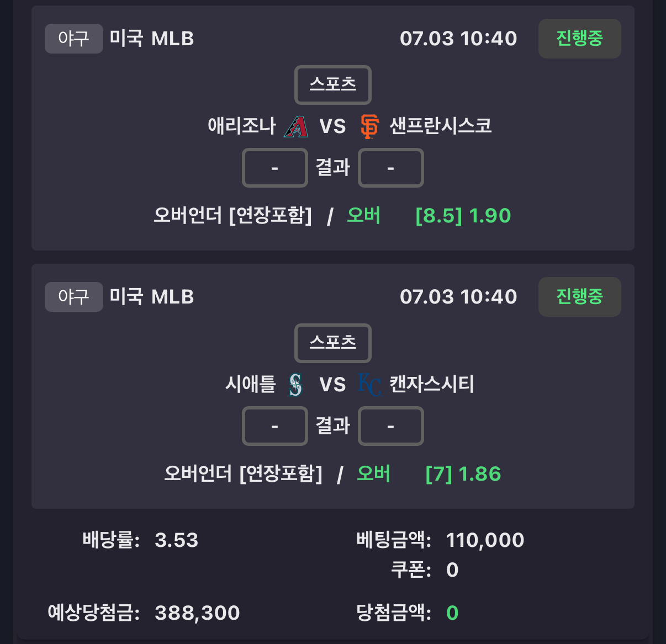Click 애리조나 result score box

[275, 168]
